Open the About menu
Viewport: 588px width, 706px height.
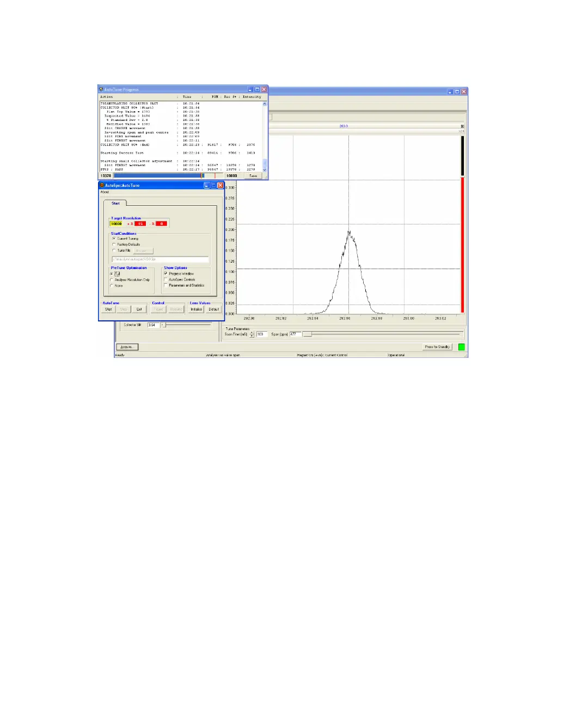click(x=105, y=192)
